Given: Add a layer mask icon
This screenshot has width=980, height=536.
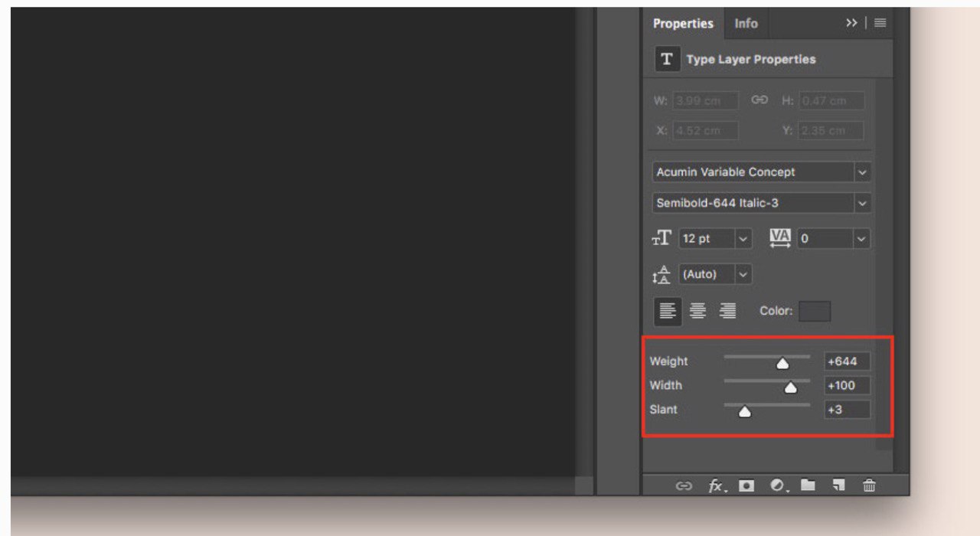Looking at the screenshot, I should pos(746,485).
